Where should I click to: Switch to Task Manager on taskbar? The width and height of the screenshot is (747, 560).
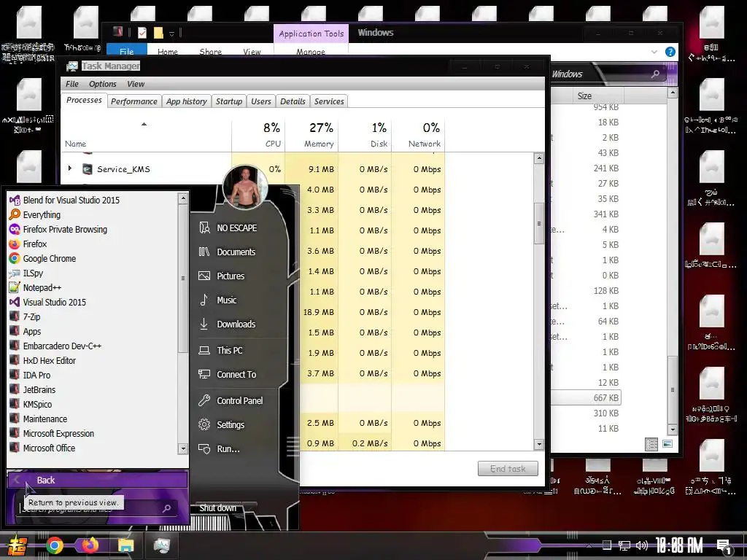[161, 545]
